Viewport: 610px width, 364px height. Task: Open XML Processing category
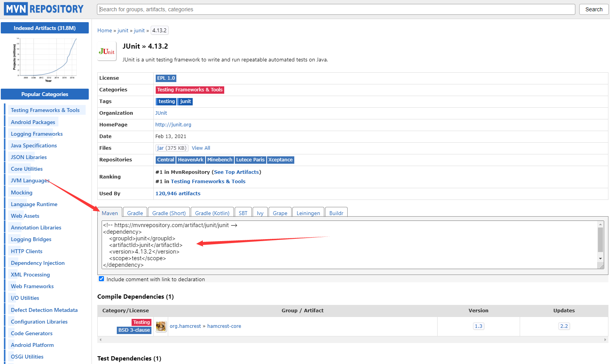point(30,275)
